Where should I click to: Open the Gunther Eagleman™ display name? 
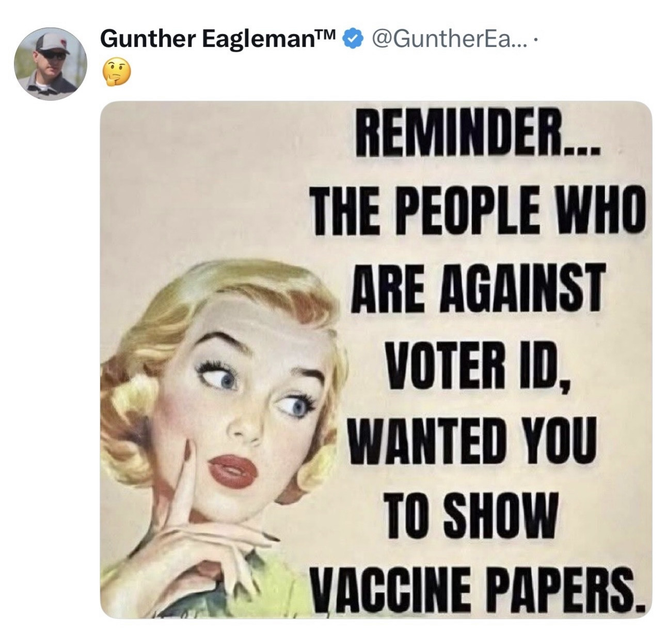point(218,39)
